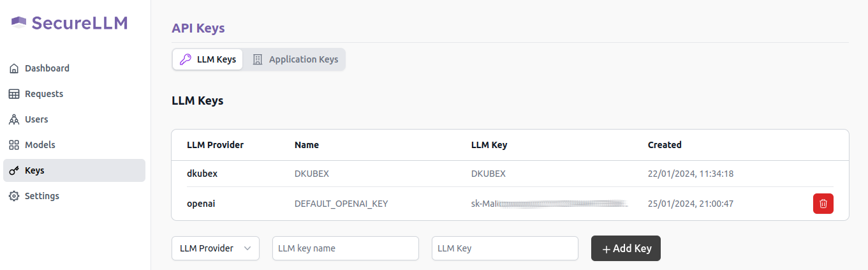Focus the LLM key name field
The width and height of the screenshot is (868, 270).
(x=345, y=248)
